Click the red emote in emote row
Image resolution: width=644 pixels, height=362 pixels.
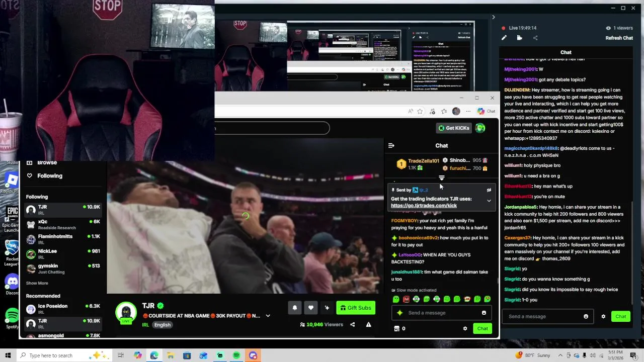[x=406, y=299]
